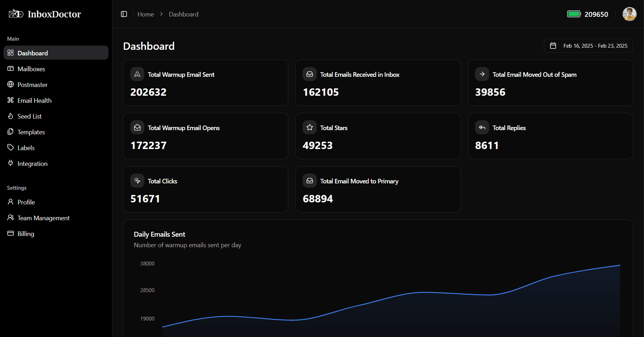Click the Billing card icon
The image size is (644, 337).
tap(11, 233)
